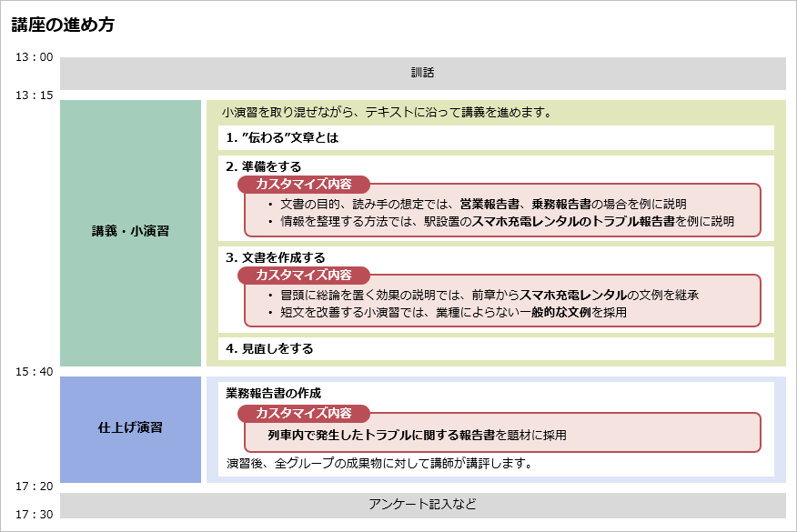Click カスタマイズ内容 badge under 業務報告書の作成

point(304,413)
